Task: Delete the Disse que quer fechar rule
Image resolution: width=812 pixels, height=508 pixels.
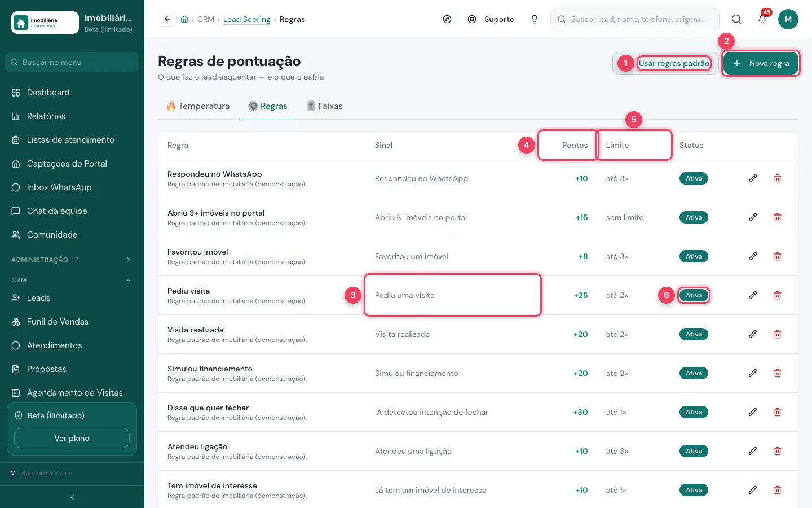Action: pos(778,412)
